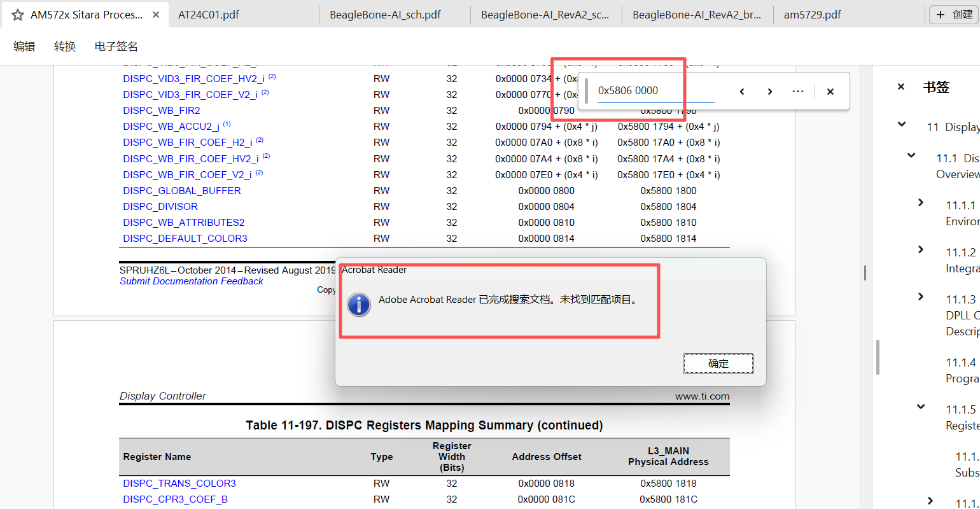Close the 书签 bookmarks panel
This screenshot has height=509, width=980.
(x=901, y=87)
